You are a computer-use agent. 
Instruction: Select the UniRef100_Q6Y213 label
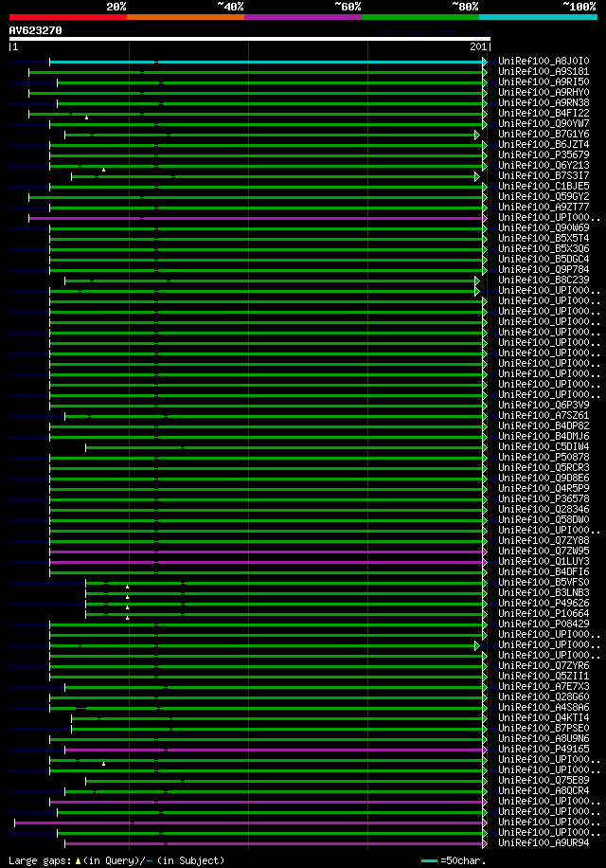click(544, 165)
